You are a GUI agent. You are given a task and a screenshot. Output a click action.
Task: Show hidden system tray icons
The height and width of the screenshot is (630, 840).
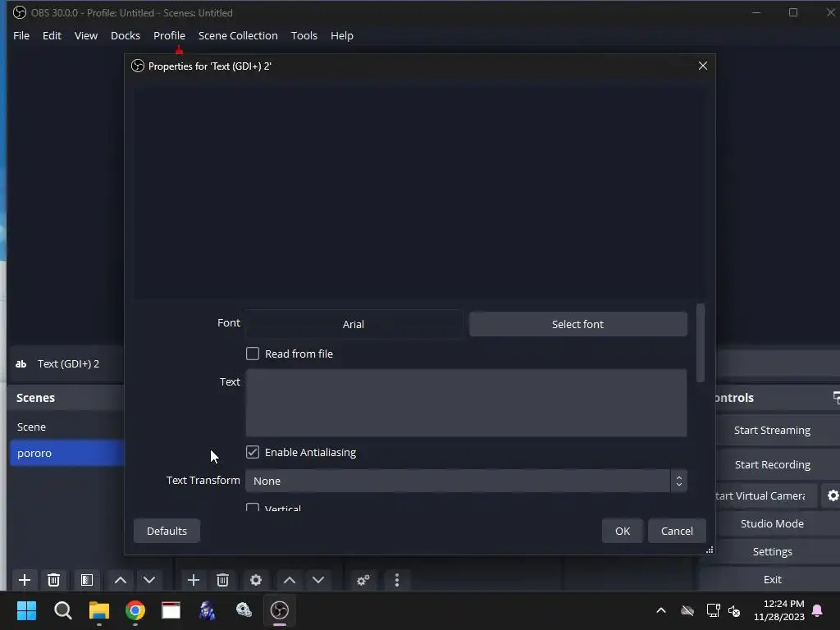(x=661, y=610)
